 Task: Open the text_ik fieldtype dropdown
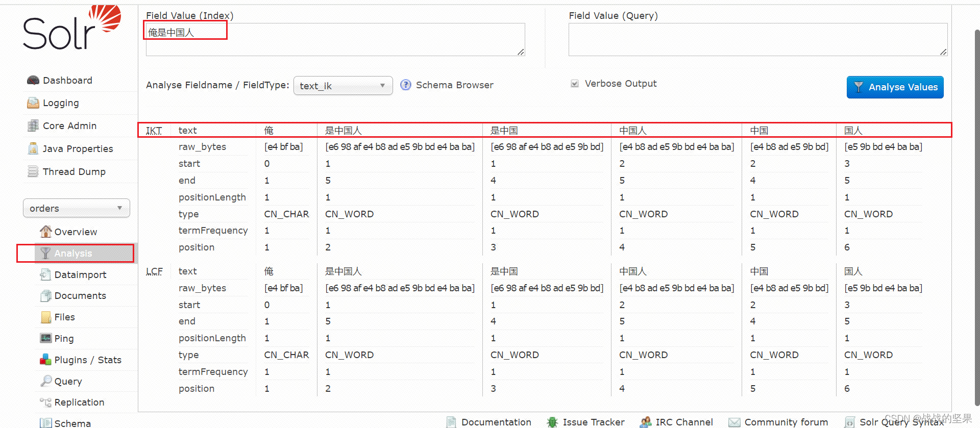tap(343, 86)
